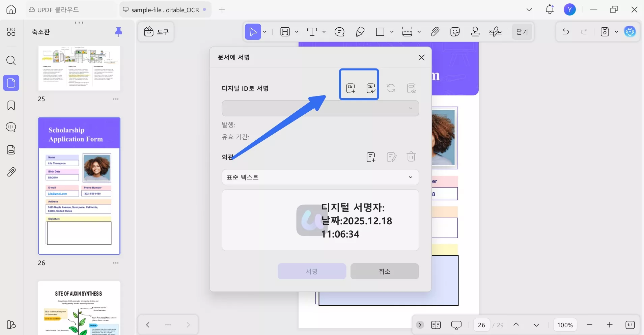Open the signature tool

pyautogui.click(x=495, y=31)
